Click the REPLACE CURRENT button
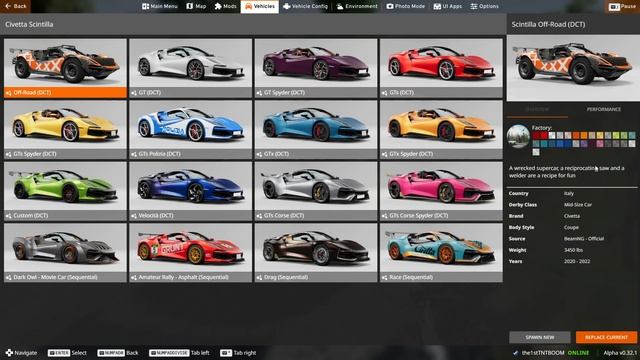The width and height of the screenshot is (640, 360). (606, 337)
